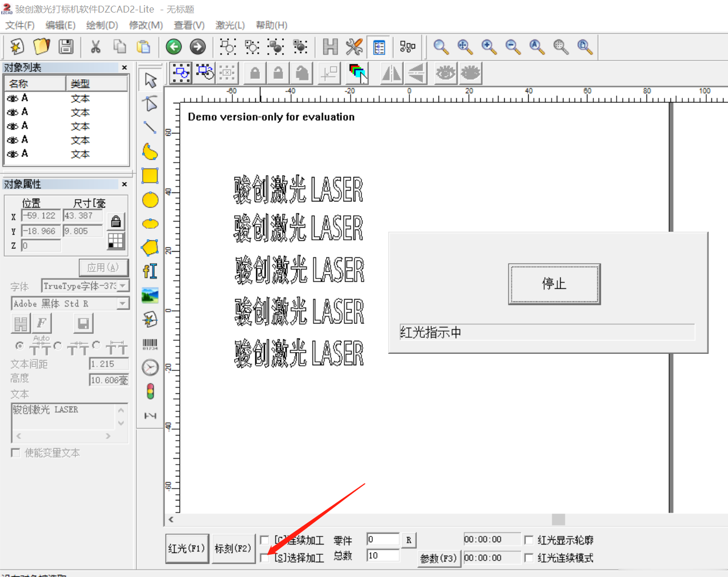Open the Hatch (H) tool
The height and width of the screenshot is (577, 728).
[x=330, y=46]
